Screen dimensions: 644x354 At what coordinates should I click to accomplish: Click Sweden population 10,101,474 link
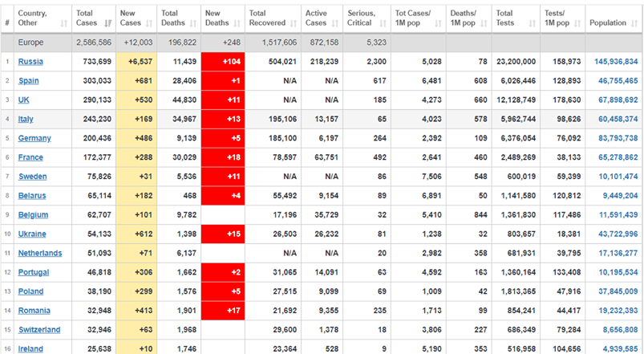[618, 177]
